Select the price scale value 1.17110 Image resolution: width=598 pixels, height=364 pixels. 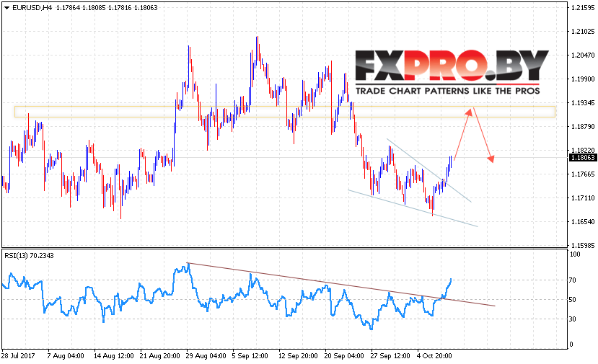tap(583, 197)
